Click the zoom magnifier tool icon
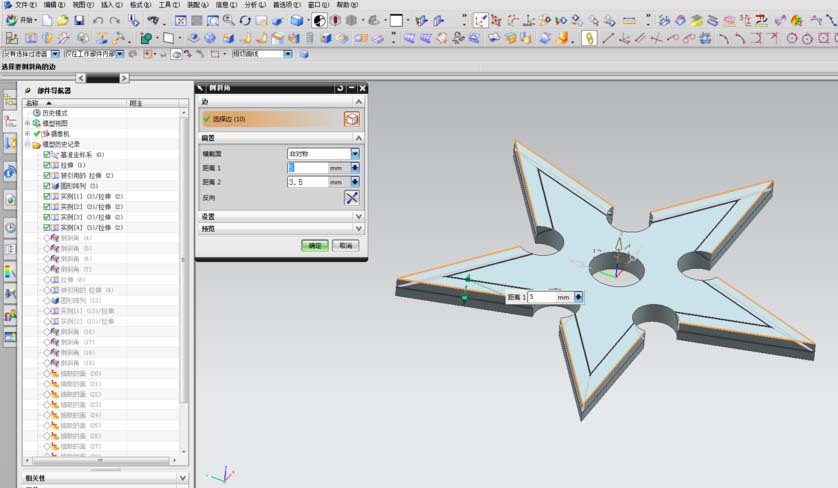This screenshot has width=838, height=488. (x=227, y=20)
